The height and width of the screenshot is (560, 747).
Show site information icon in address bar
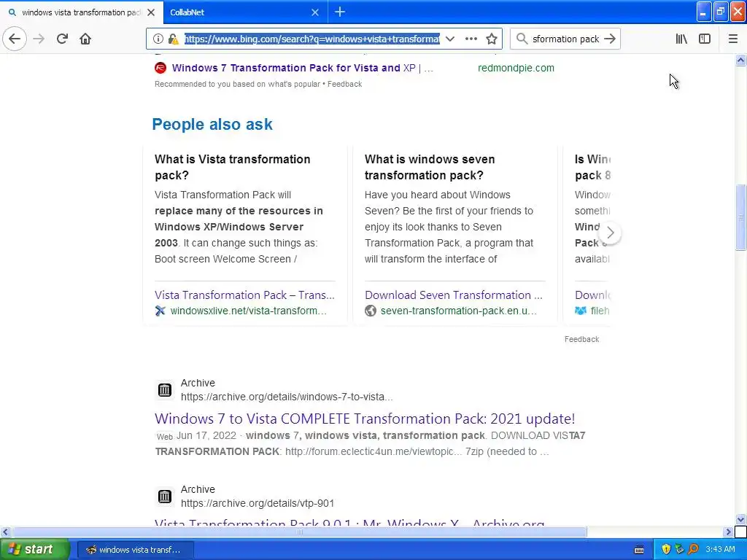point(158,39)
